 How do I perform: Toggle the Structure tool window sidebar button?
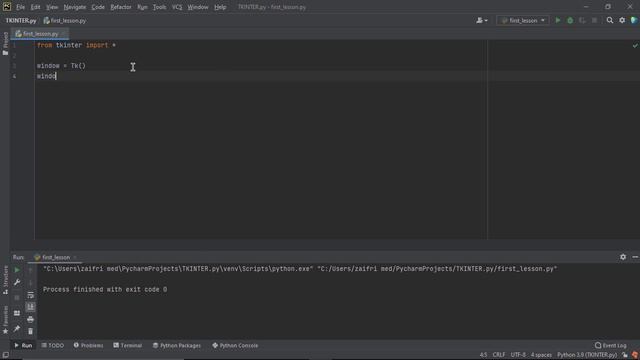5,280
